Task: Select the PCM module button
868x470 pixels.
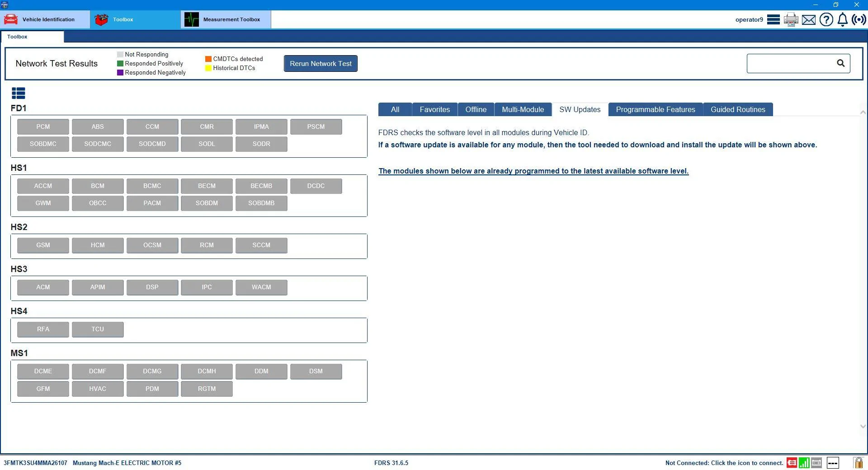Action: click(43, 127)
